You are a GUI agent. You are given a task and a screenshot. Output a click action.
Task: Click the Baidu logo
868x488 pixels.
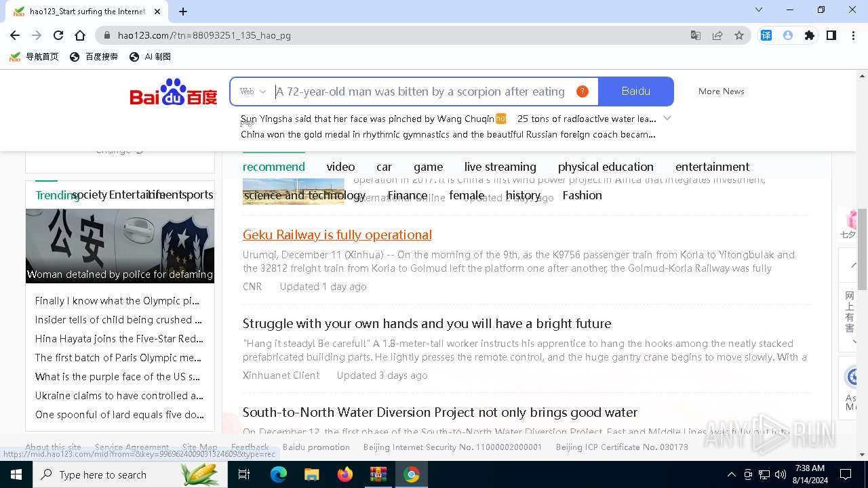(174, 91)
